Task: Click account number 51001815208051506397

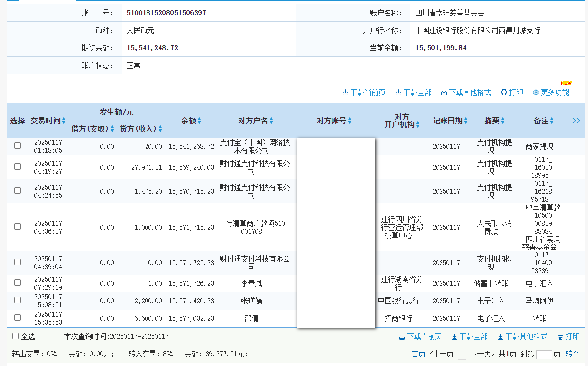Action: (x=166, y=13)
